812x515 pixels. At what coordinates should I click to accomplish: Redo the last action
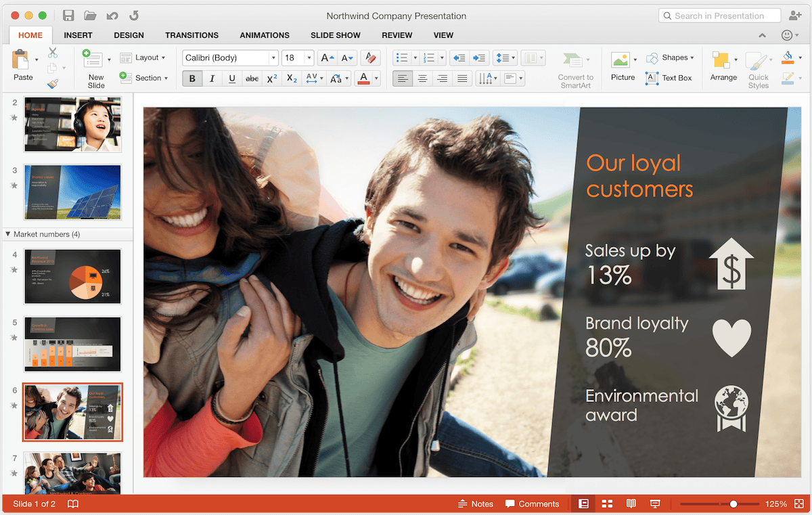[134, 16]
